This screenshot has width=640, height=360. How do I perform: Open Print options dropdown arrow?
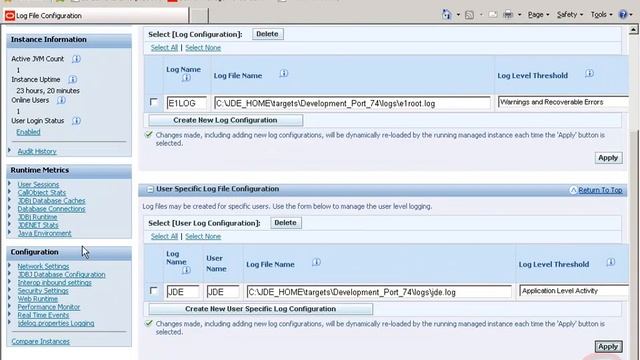519,15
